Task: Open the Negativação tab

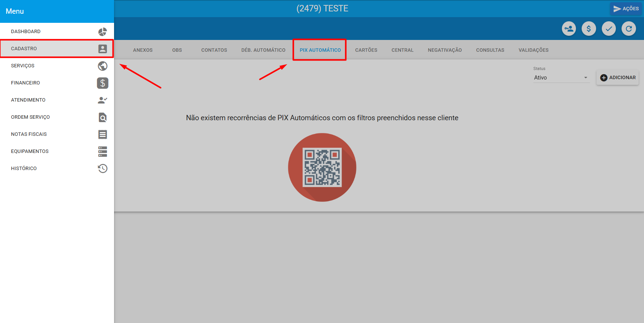Action: pos(445,50)
